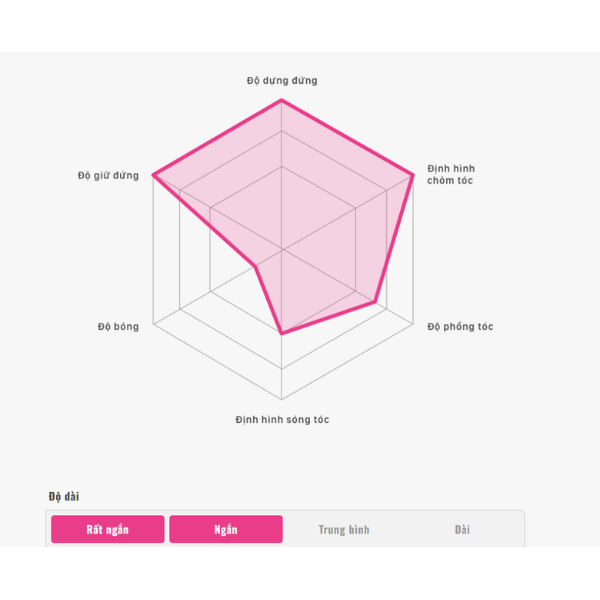Click the pink data point on Định hình sóng tóc axis
This screenshot has width=600, height=600.
(282, 333)
